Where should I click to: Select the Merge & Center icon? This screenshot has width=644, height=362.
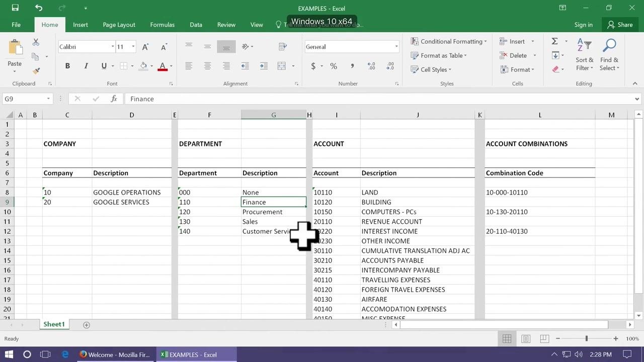click(x=282, y=66)
